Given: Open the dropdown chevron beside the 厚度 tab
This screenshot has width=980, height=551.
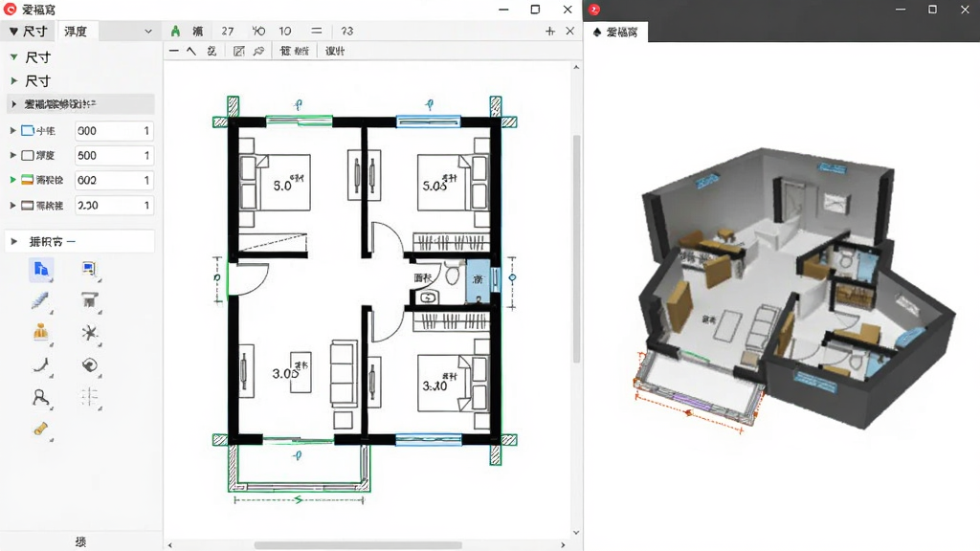Looking at the screenshot, I should [x=148, y=32].
